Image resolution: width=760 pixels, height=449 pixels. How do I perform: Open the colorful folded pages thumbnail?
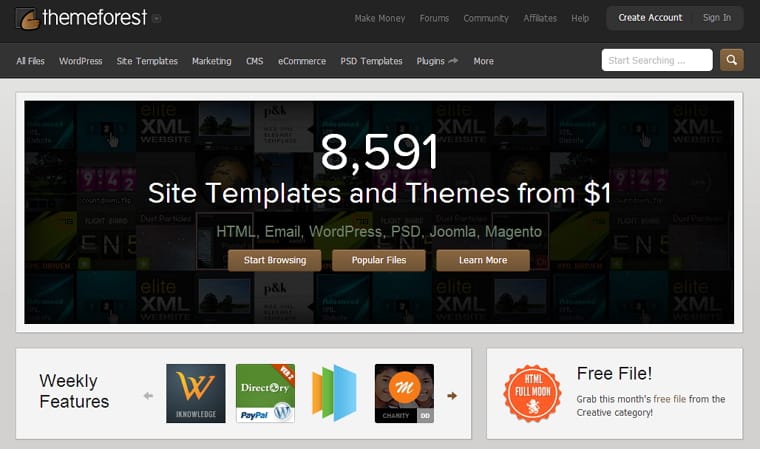[x=334, y=393]
